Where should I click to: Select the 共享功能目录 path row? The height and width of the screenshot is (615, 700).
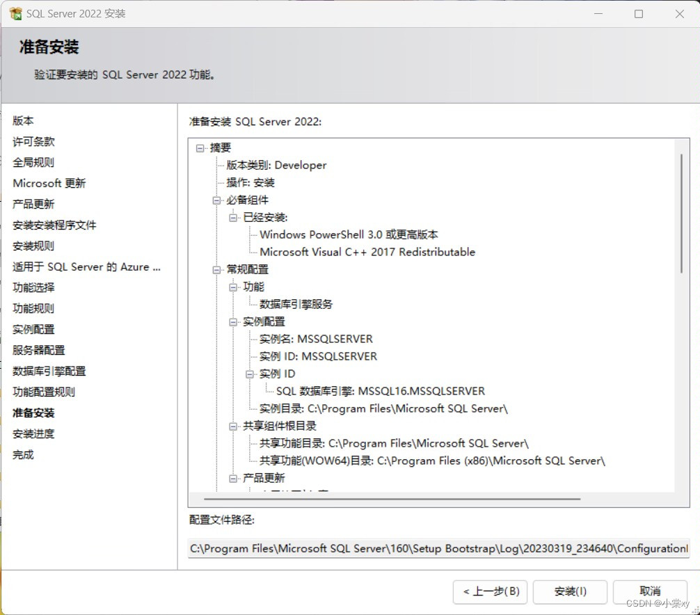coord(395,444)
